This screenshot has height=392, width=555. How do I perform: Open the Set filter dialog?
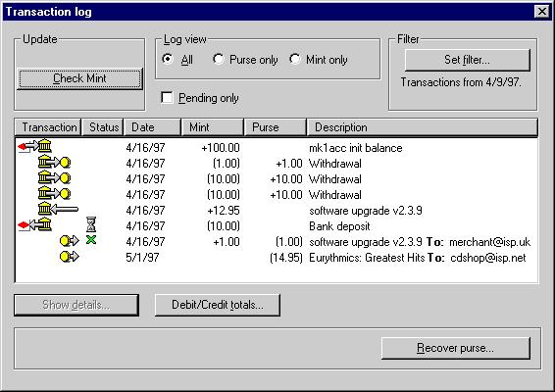point(467,60)
